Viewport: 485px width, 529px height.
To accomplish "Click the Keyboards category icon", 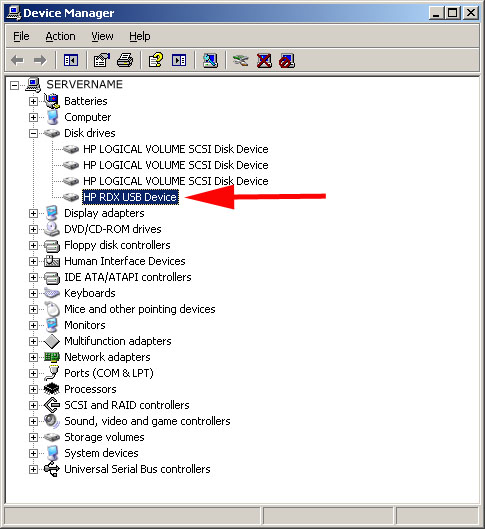I will coord(52,293).
